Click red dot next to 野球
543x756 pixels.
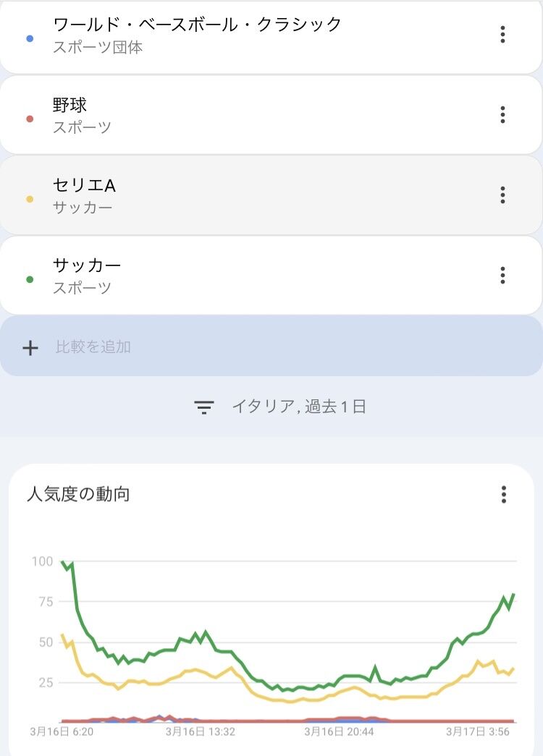30,119
